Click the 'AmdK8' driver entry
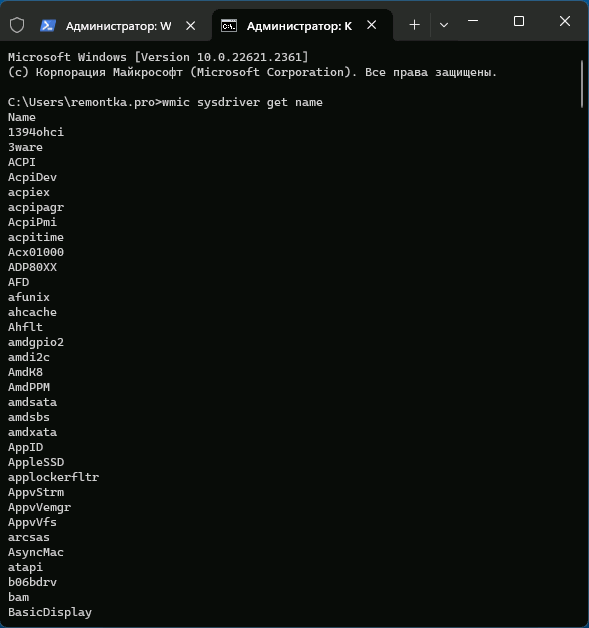 (x=25, y=372)
